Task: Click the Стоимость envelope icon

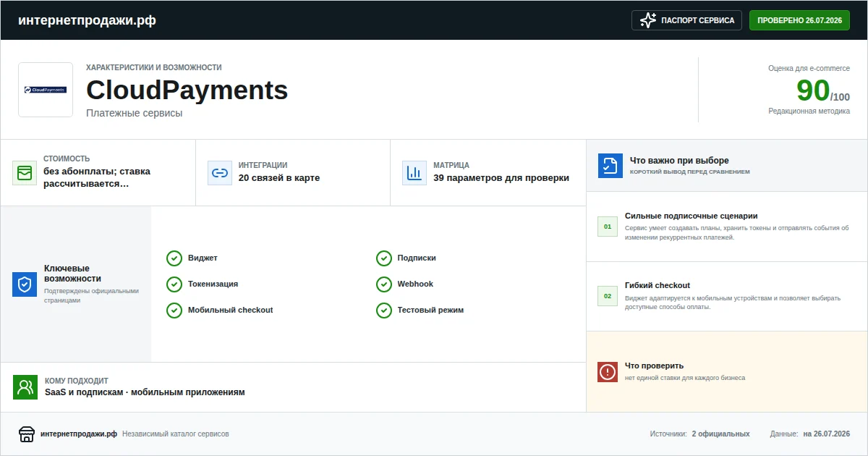Action: click(25, 173)
